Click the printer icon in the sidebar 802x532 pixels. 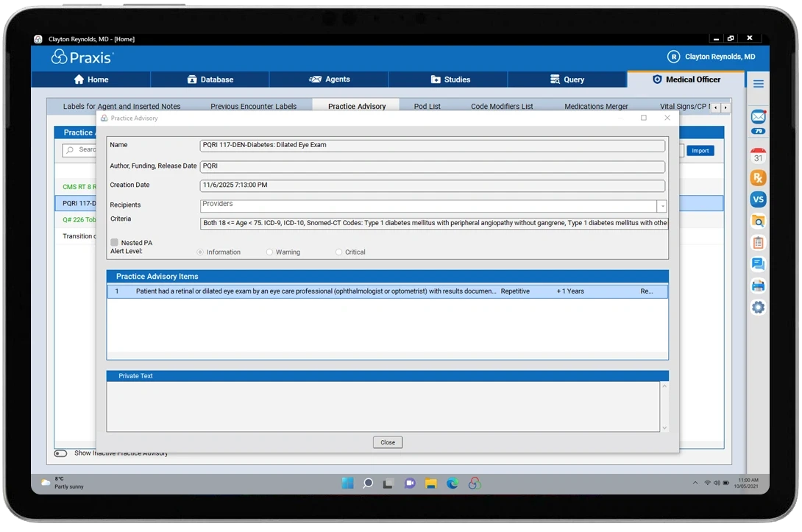pos(759,285)
